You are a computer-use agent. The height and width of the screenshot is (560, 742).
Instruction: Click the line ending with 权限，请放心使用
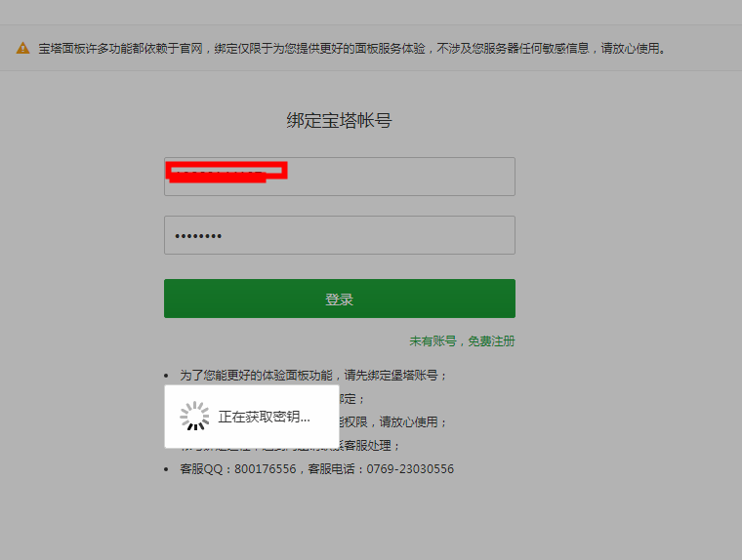pyautogui.click(x=392, y=421)
